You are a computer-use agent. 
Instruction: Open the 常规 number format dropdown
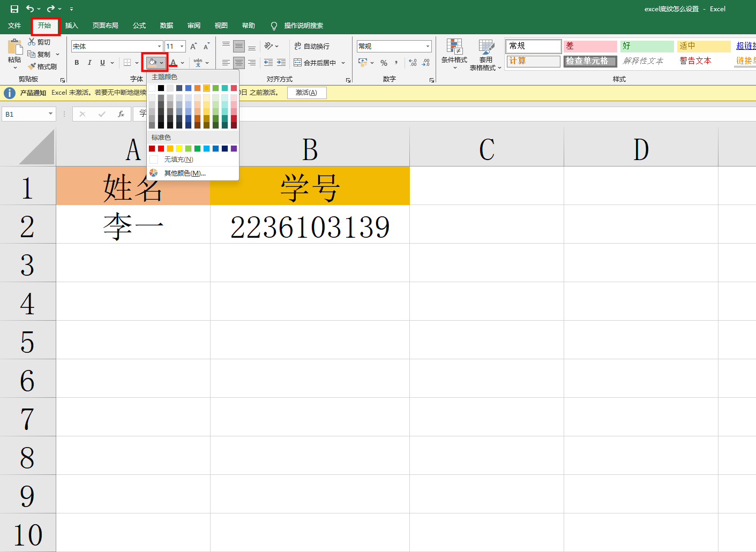[428, 47]
